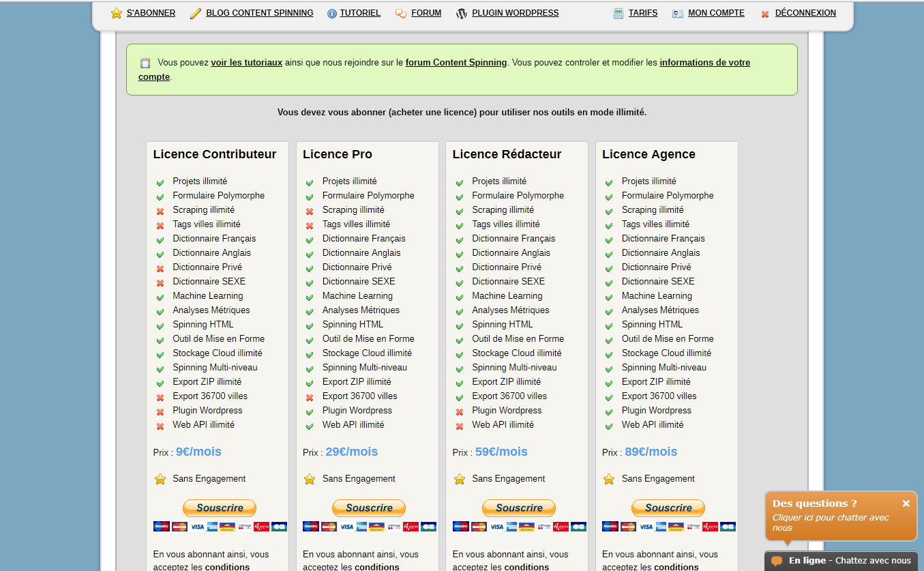Follow the 'forum Content Spinning' link
The width and height of the screenshot is (924, 571).
[456, 63]
